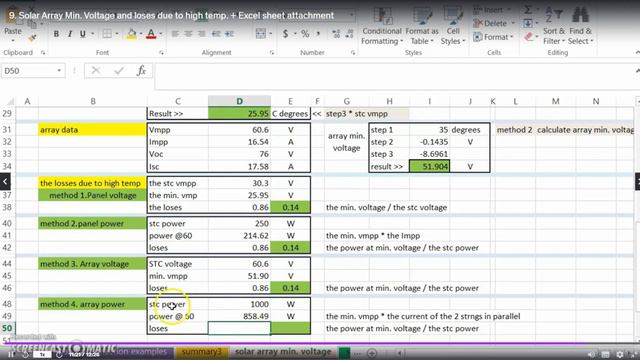The height and width of the screenshot is (360, 640).
Task: Center align text
Action: (x=188, y=34)
